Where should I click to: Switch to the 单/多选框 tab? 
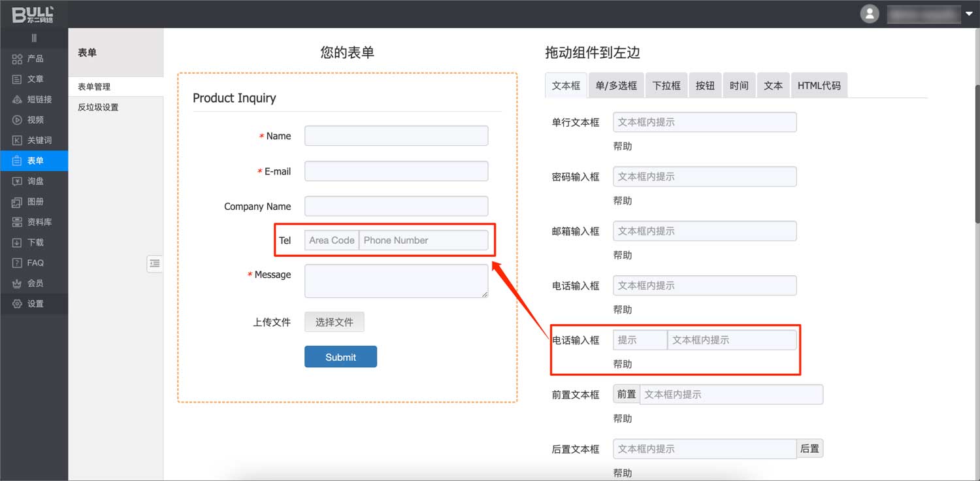click(x=616, y=86)
